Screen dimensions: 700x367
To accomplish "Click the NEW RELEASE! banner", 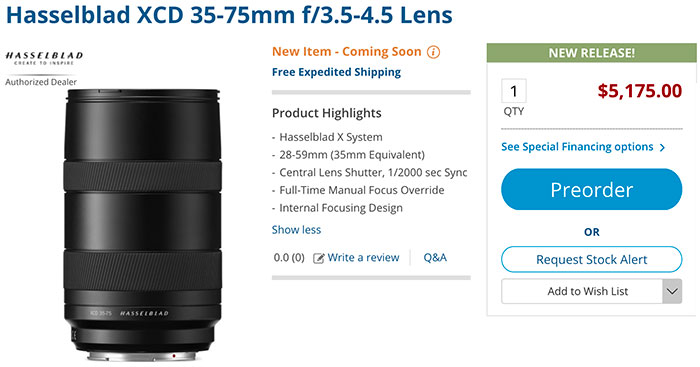I will (x=592, y=53).
